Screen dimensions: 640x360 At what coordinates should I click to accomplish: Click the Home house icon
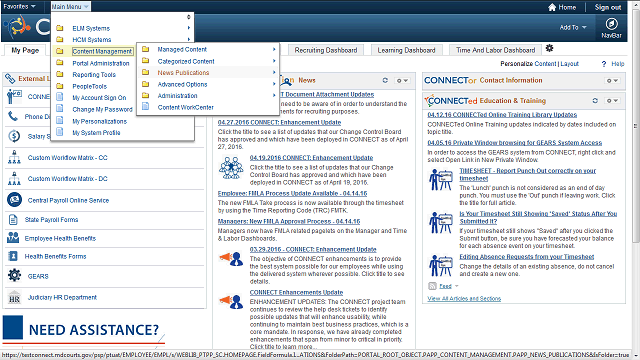click(552, 7)
